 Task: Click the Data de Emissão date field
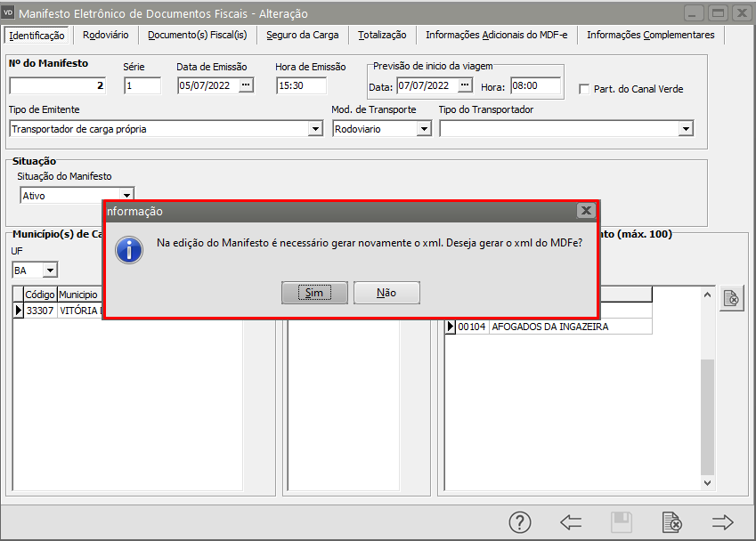click(x=208, y=85)
